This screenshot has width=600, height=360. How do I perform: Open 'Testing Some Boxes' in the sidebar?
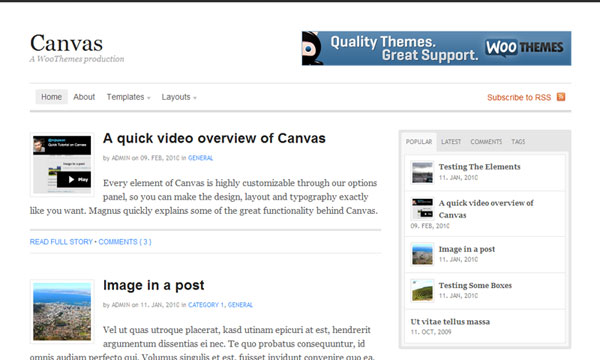pos(475,285)
